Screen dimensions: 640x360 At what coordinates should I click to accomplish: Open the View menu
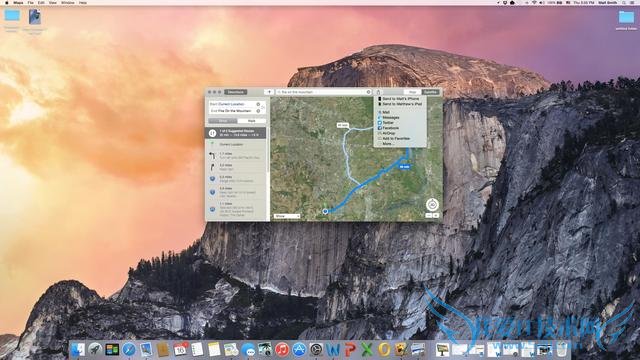click(53, 2)
